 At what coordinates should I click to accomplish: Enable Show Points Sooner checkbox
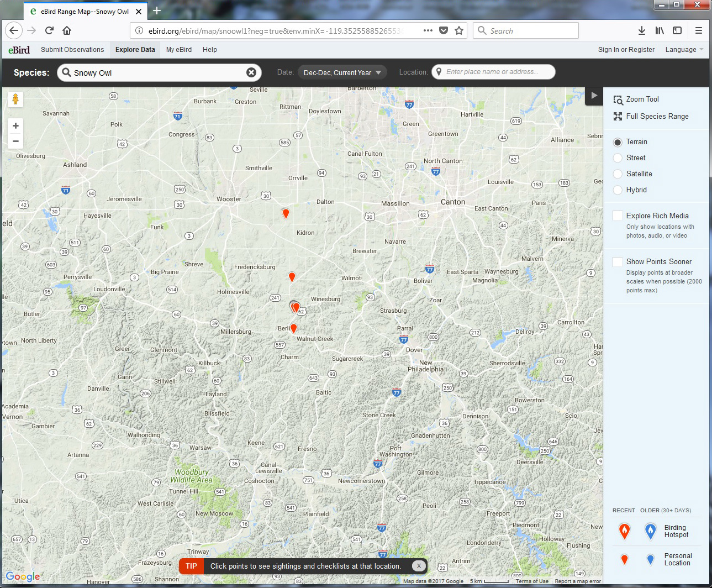(x=618, y=261)
